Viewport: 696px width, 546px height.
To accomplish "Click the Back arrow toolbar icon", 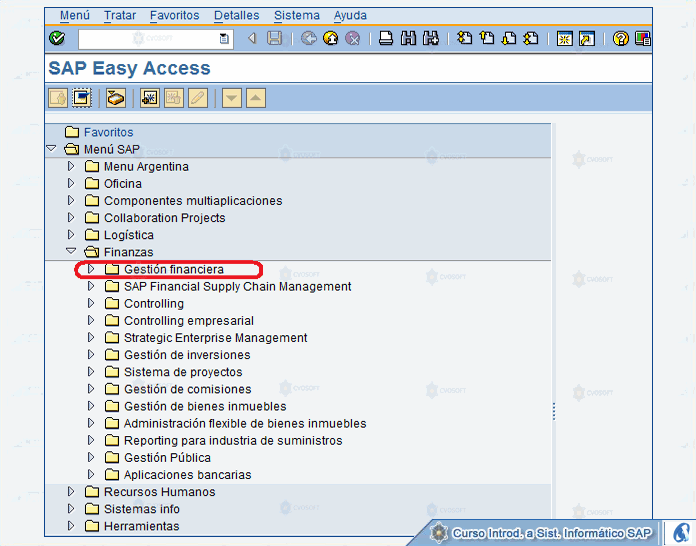I will 252,39.
